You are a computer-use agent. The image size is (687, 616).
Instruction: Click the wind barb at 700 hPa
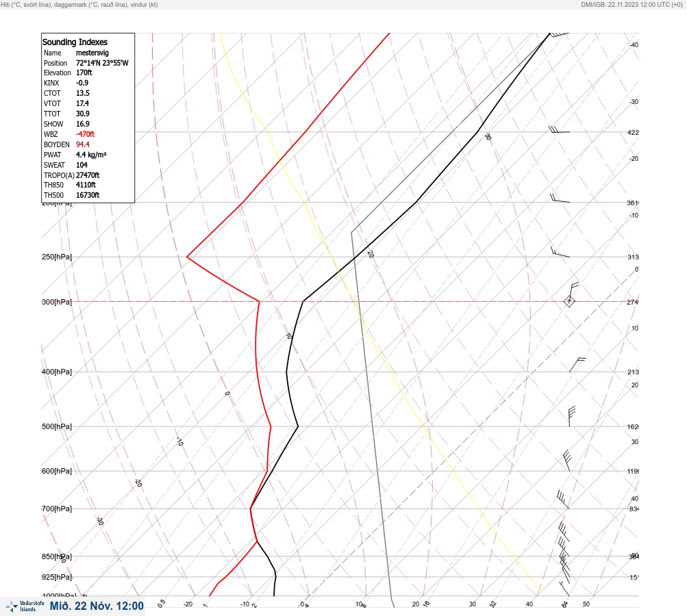[563, 500]
